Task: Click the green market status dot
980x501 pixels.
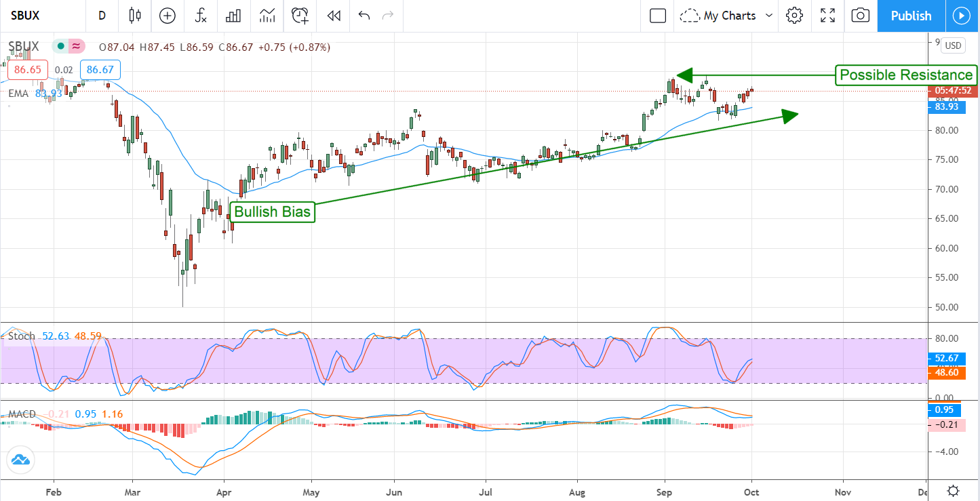Action: point(61,47)
